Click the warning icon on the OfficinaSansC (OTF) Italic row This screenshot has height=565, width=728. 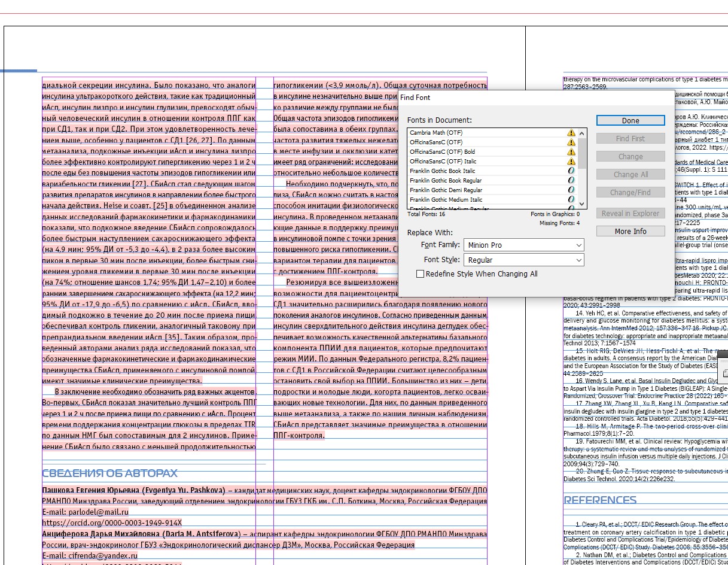[571, 162]
